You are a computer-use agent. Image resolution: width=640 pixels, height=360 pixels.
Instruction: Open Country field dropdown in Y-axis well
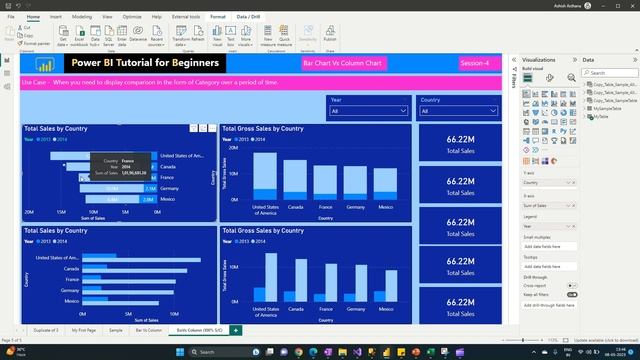pyautogui.click(x=568, y=183)
